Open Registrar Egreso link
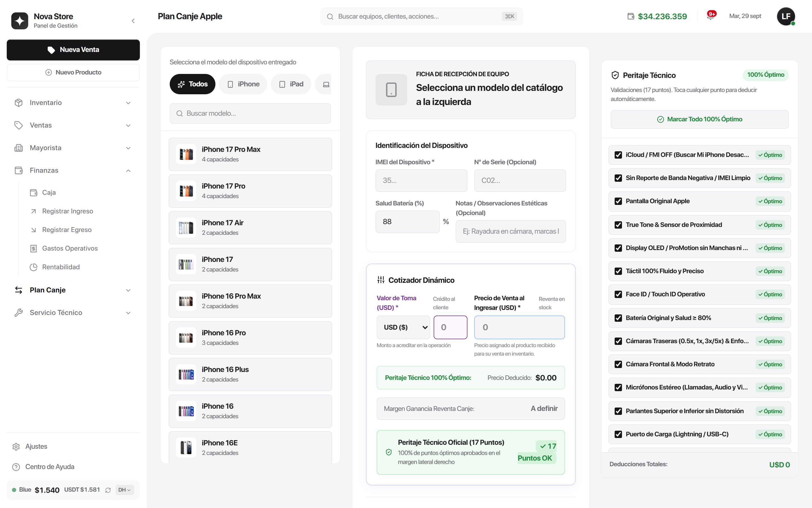812x508 pixels. pyautogui.click(x=67, y=230)
